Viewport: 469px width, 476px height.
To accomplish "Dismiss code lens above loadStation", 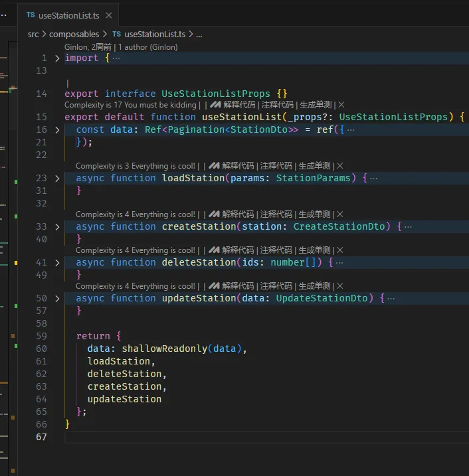I will (x=340, y=166).
